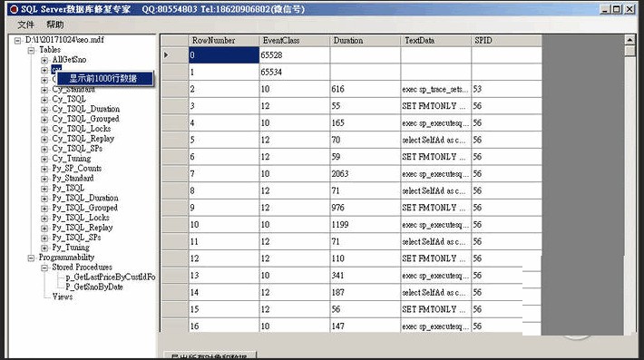The width and height of the screenshot is (644, 360).
Task: Click Duration cell 147
Action: click(366, 326)
